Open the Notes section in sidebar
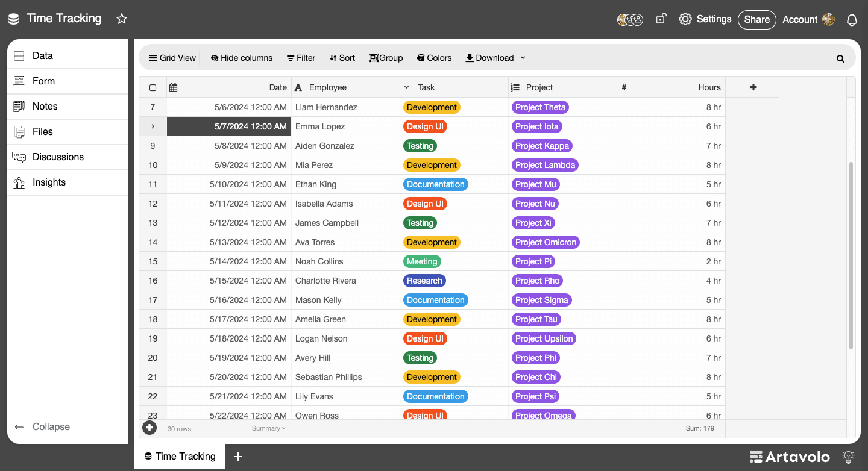The width and height of the screenshot is (868, 471). tap(68, 106)
